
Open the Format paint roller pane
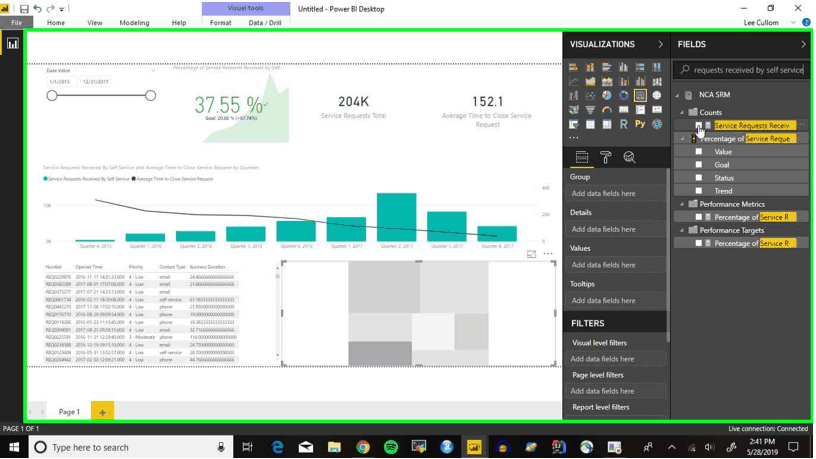pyautogui.click(x=606, y=157)
